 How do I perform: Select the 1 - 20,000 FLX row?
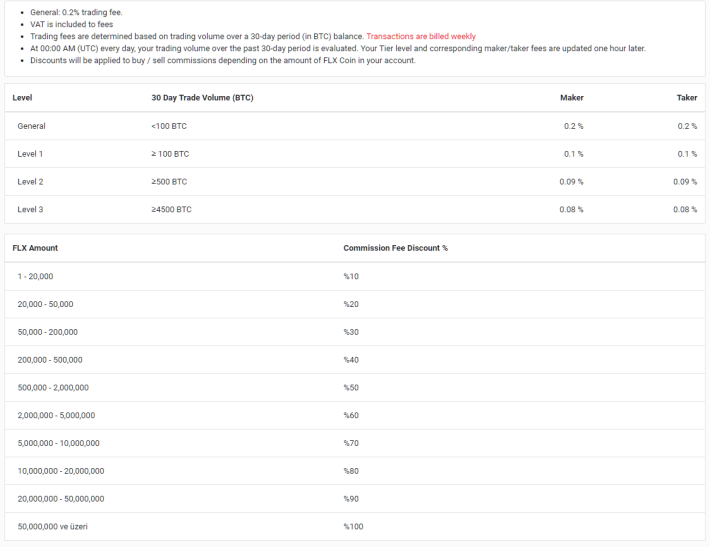point(355,276)
